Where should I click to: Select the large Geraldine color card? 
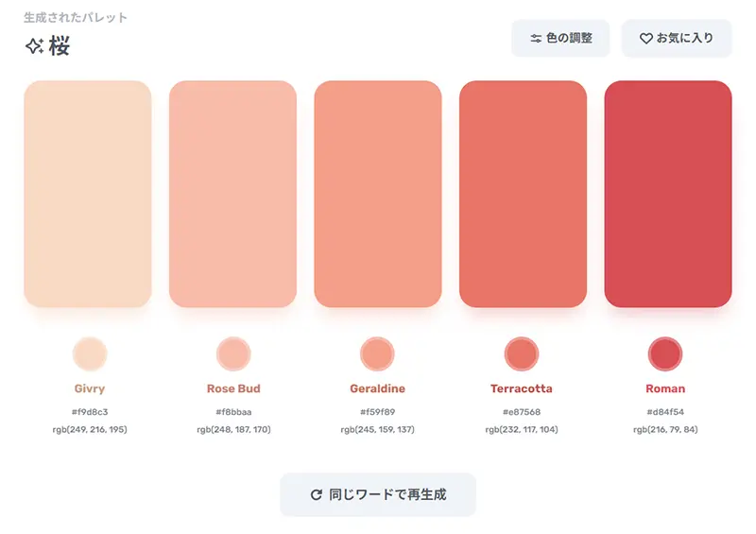coord(378,194)
